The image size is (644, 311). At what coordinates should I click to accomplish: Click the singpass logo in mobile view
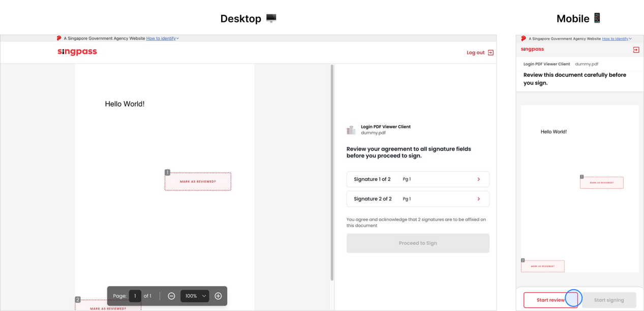click(x=532, y=49)
